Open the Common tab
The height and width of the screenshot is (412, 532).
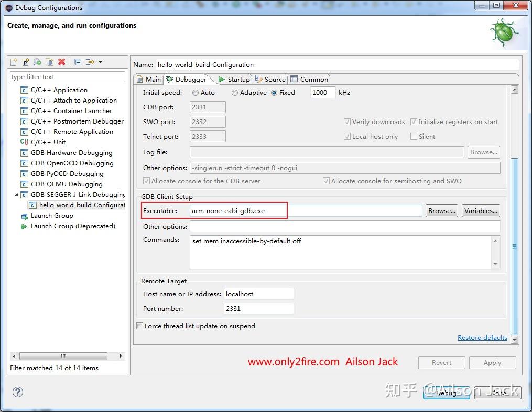click(309, 79)
